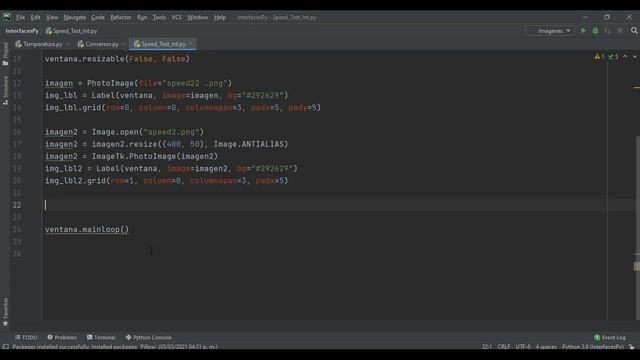The width and height of the screenshot is (640, 360).
Task: Click the CRLF line separator setting
Action: pyautogui.click(x=504, y=347)
